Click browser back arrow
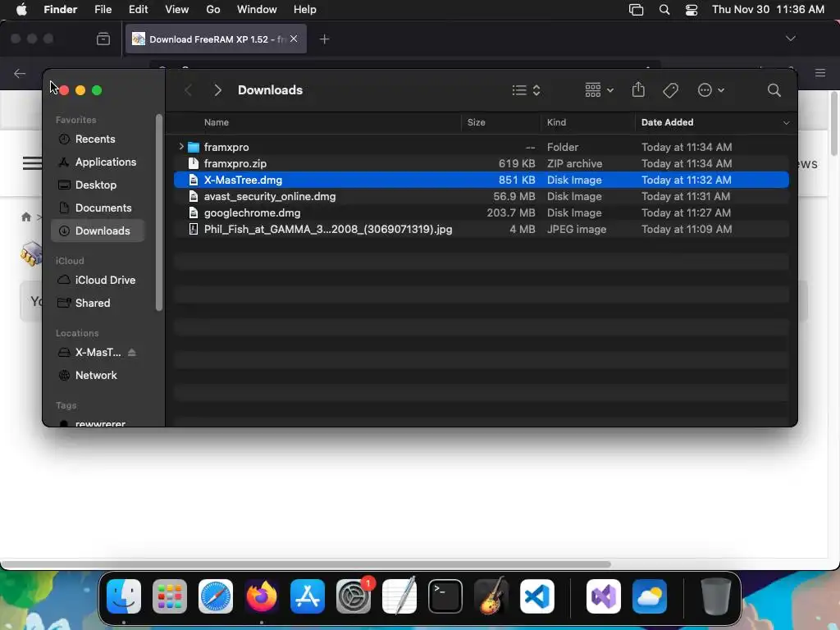This screenshot has height=630, width=840. [20, 73]
